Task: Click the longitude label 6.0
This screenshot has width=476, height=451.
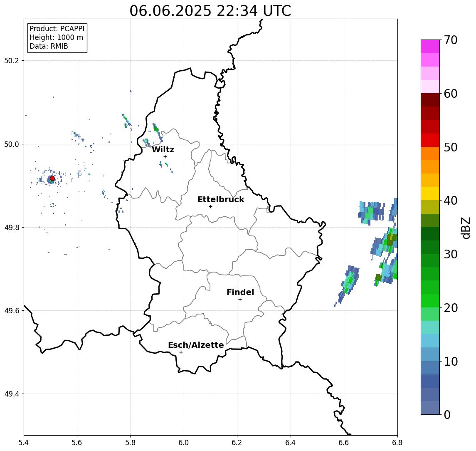Action: point(184,443)
